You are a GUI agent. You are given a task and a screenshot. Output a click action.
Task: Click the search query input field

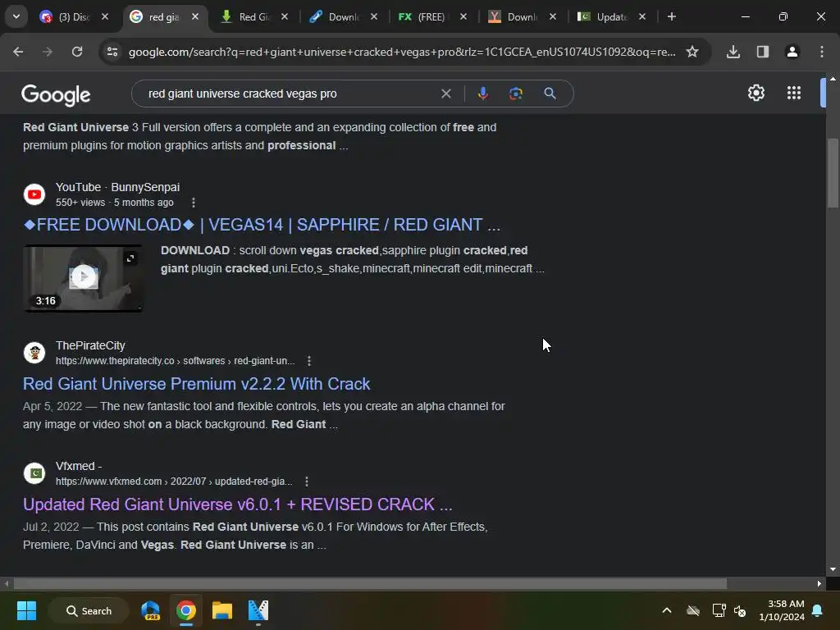click(x=288, y=94)
